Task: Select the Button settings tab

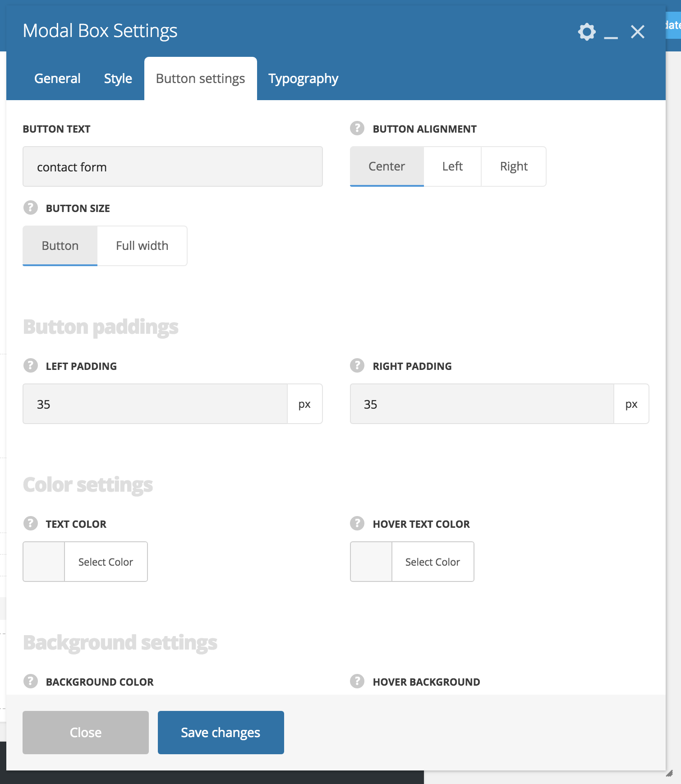Action: [201, 78]
